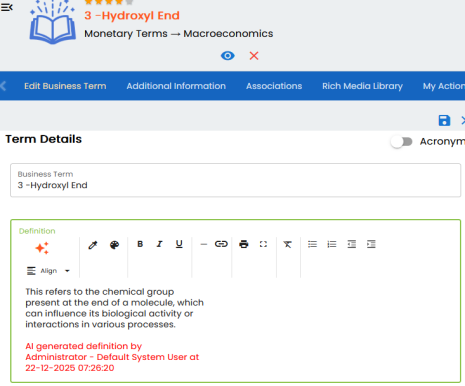Collapse the side menu hamburger icon

tap(7, 7)
